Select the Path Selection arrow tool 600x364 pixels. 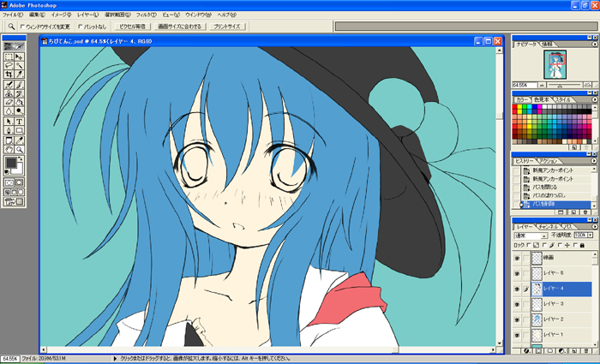point(9,122)
